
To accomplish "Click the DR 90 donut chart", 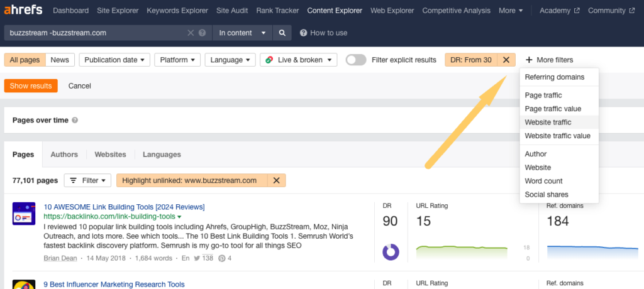I will pos(391,252).
